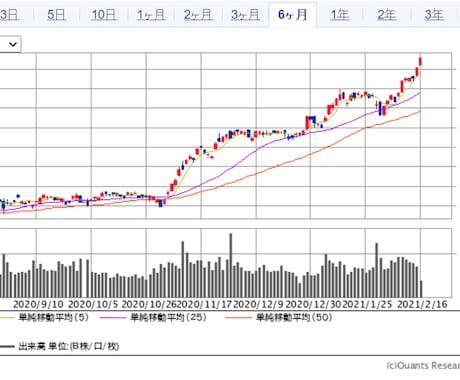Click the latest red candlestick at chart top
This screenshot has height=380, width=460.
coord(421,61)
